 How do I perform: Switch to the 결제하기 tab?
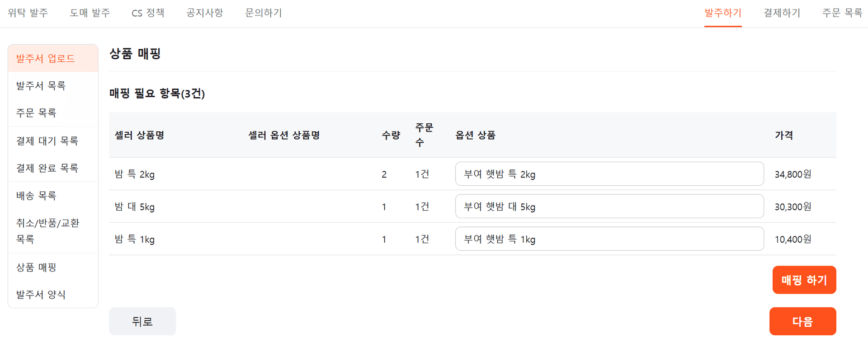click(x=781, y=13)
